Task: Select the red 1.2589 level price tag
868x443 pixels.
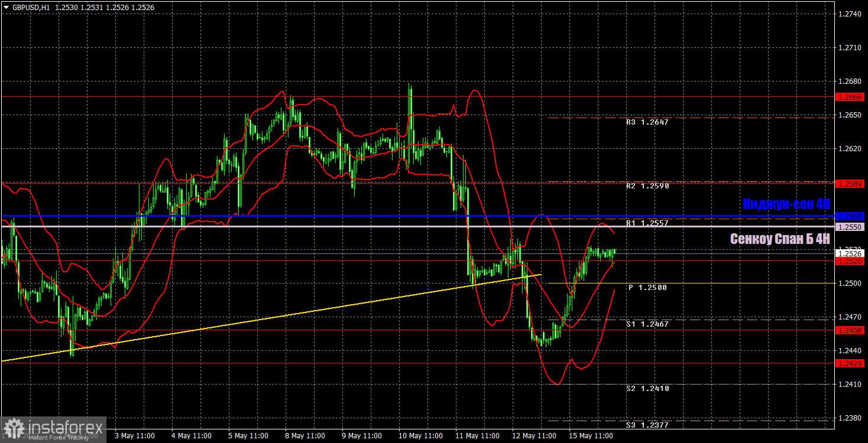Action: (x=850, y=184)
